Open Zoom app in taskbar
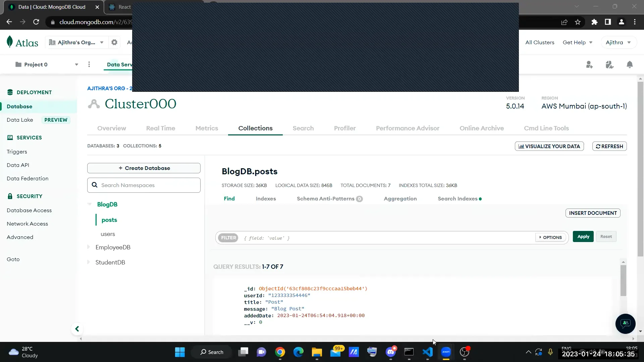This screenshot has height=362, width=644. [446, 352]
